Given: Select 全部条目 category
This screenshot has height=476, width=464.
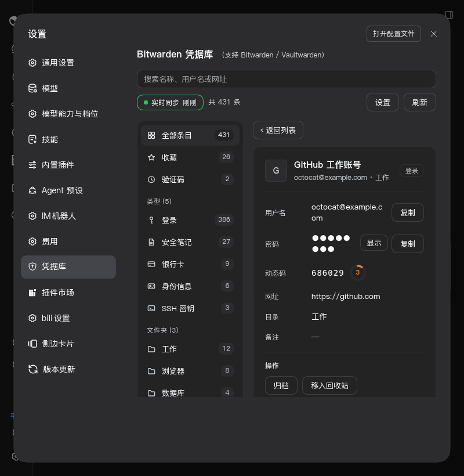Looking at the screenshot, I should (190, 135).
